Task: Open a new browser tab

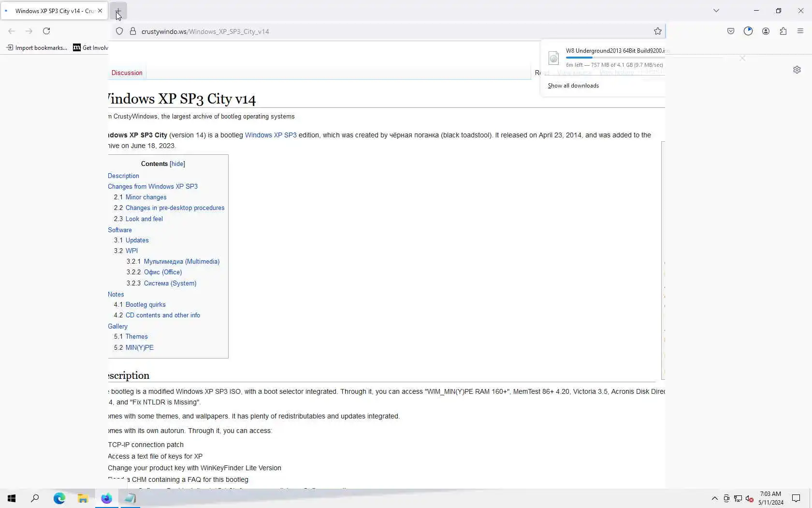Action: pos(118,11)
